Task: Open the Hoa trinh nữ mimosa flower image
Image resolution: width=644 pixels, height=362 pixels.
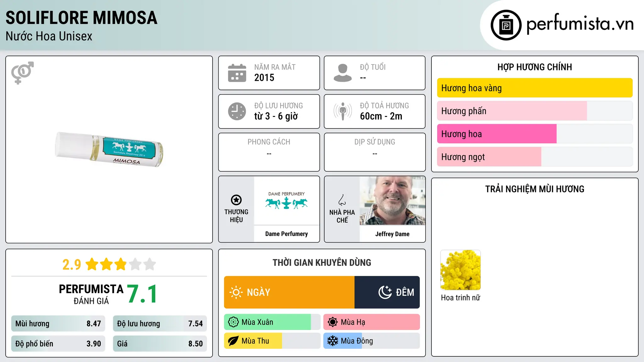Action: [x=460, y=270]
